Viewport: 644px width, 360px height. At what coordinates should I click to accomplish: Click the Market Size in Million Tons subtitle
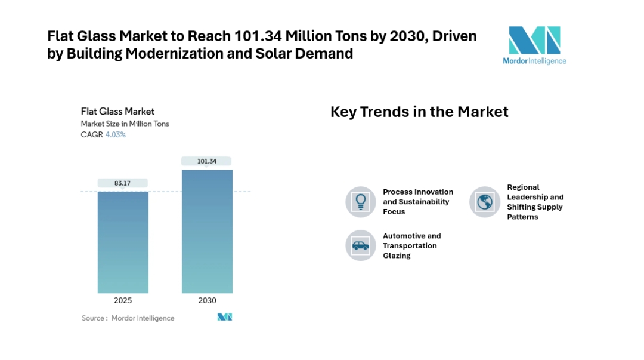[125, 124]
